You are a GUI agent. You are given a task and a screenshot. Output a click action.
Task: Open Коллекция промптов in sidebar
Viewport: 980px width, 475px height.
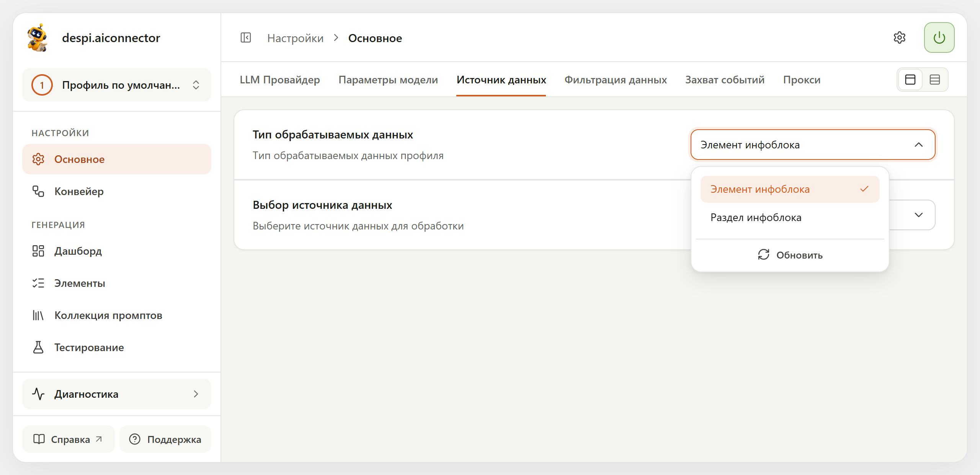click(117, 315)
